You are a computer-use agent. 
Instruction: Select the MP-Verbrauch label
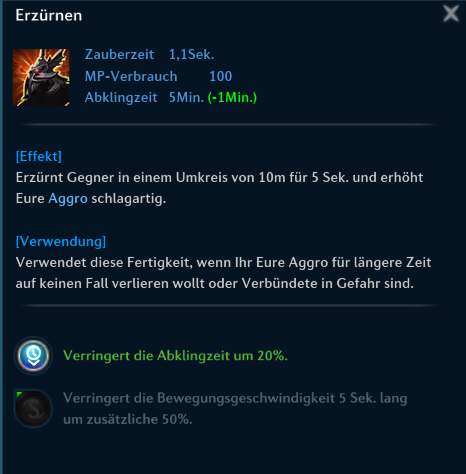(131, 76)
